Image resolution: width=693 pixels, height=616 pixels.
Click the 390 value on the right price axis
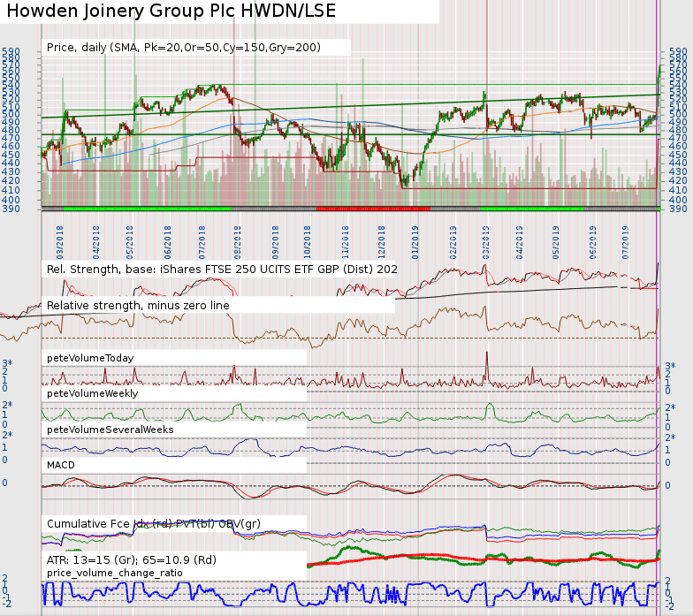[678, 209]
